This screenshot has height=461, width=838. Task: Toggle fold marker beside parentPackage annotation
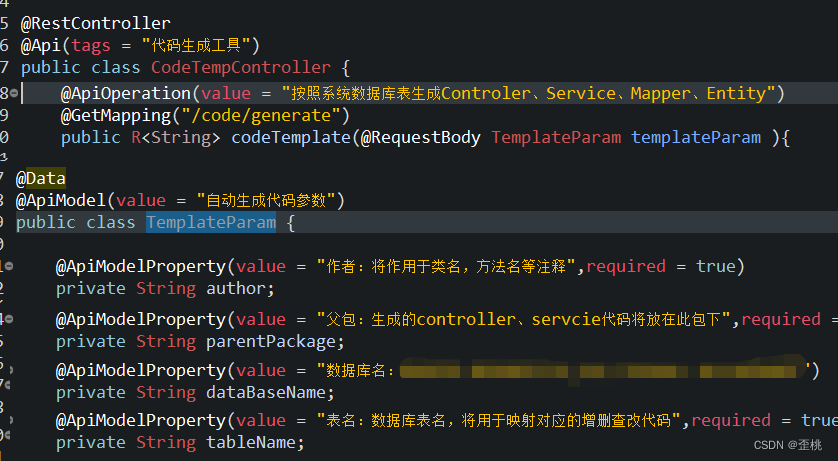pyautogui.click(x=9, y=319)
